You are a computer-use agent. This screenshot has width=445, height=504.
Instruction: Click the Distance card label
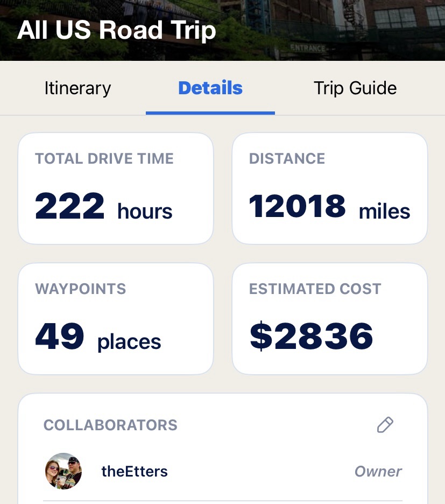click(x=287, y=159)
